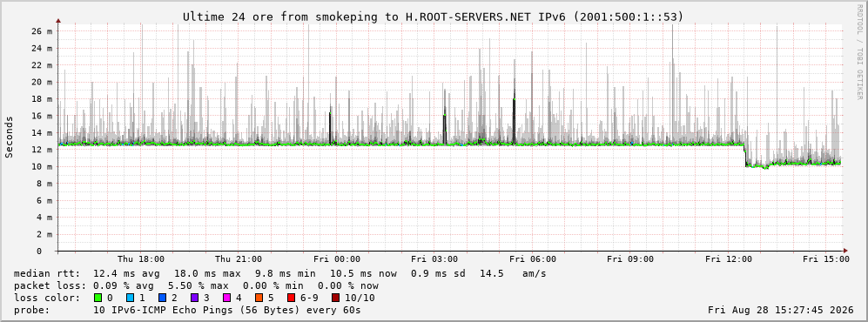The image size is (868, 322).
Task: Click the purple loss color 3 swatch
Action: (x=195, y=298)
